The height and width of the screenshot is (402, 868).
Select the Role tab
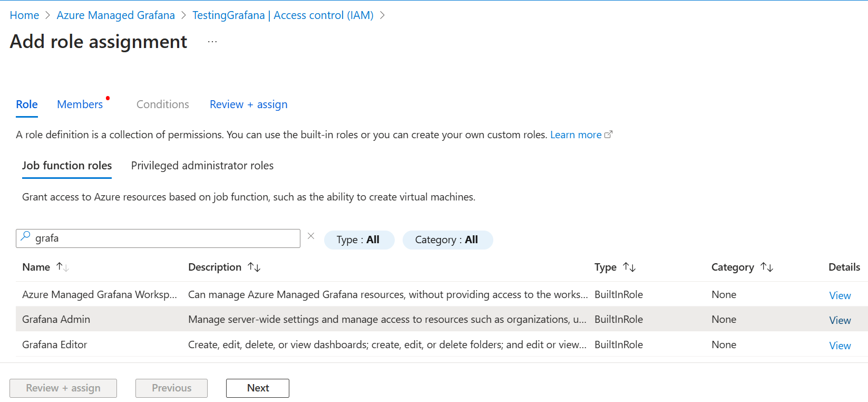[27, 104]
